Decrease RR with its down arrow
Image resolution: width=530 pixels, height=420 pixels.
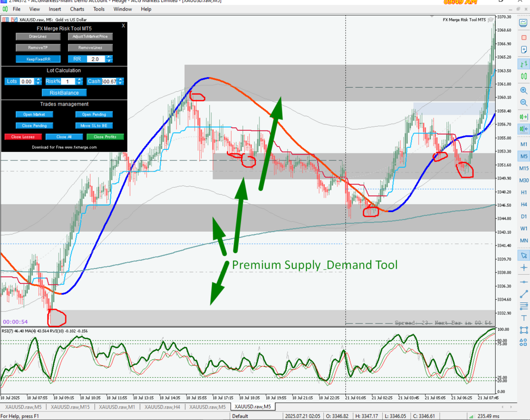[x=109, y=61]
